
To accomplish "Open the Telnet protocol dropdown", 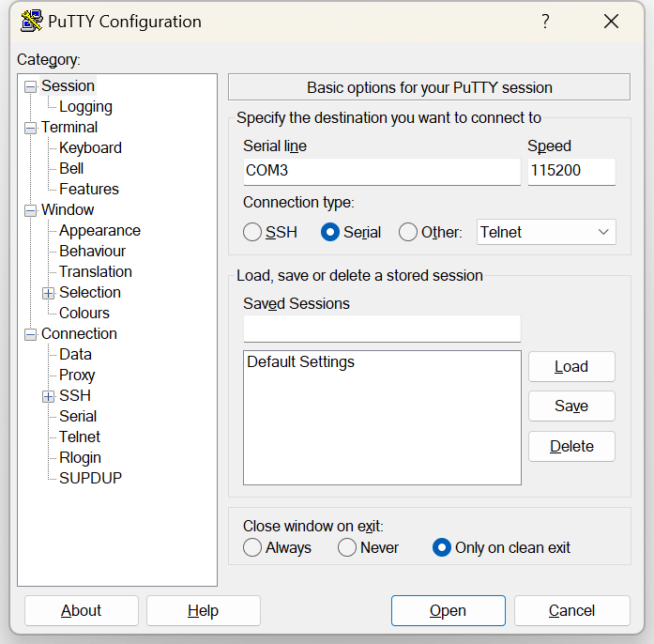I will pos(546,232).
